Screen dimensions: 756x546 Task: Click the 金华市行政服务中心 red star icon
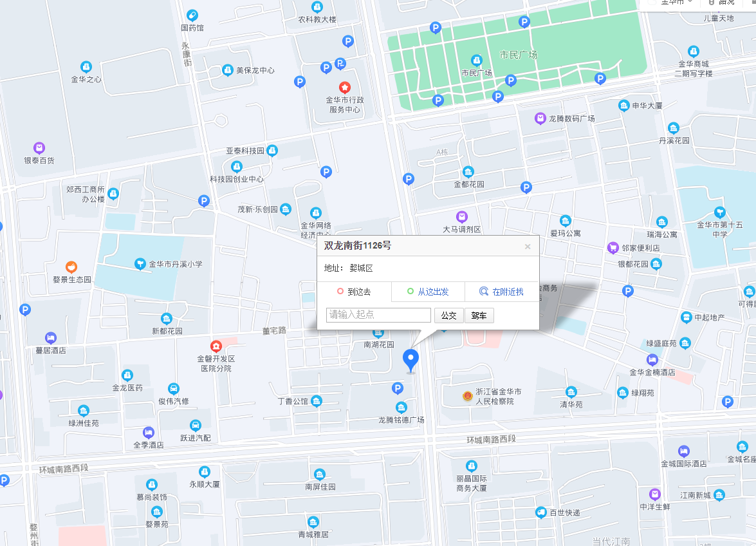[345, 87]
